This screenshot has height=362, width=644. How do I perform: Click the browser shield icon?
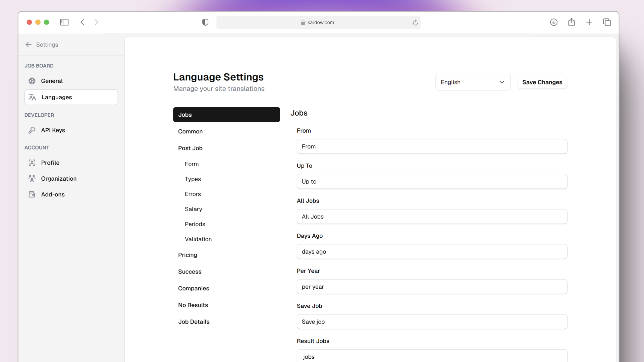pos(205,22)
